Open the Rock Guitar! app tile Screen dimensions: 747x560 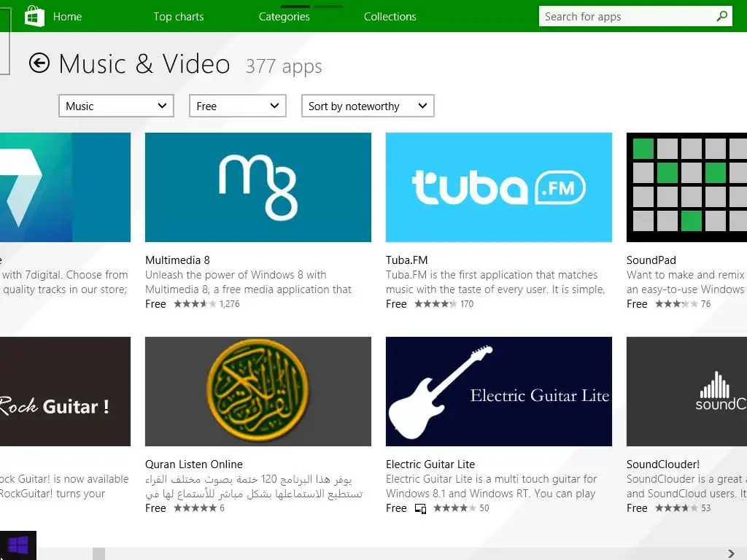coord(65,392)
